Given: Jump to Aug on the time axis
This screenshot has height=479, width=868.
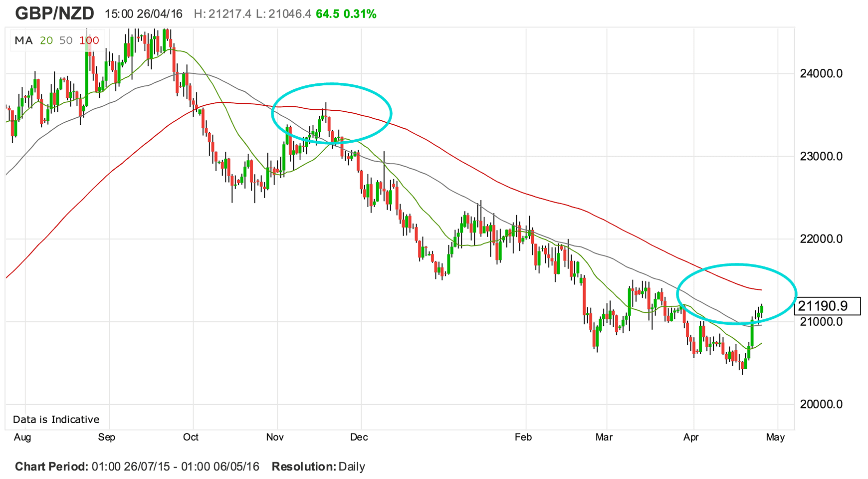Looking at the screenshot, I should tap(22, 438).
